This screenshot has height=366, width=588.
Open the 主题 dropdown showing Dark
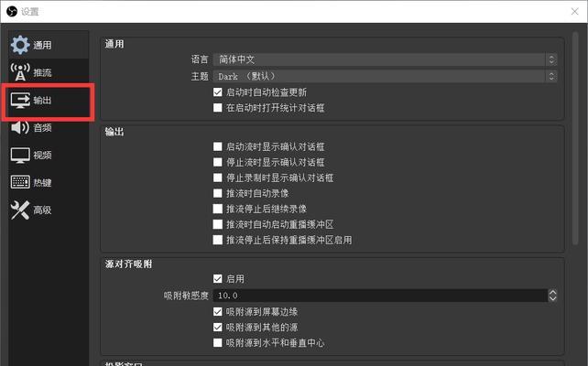[x=385, y=77]
